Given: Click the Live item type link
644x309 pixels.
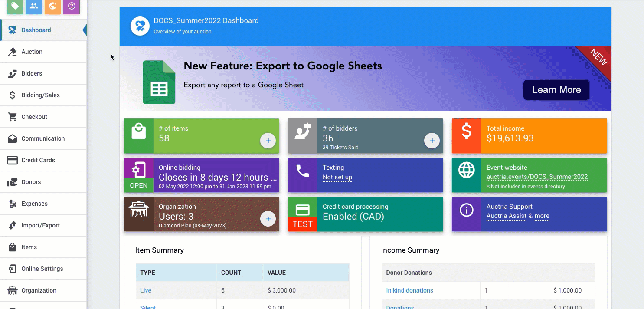Looking at the screenshot, I should (146, 290).
